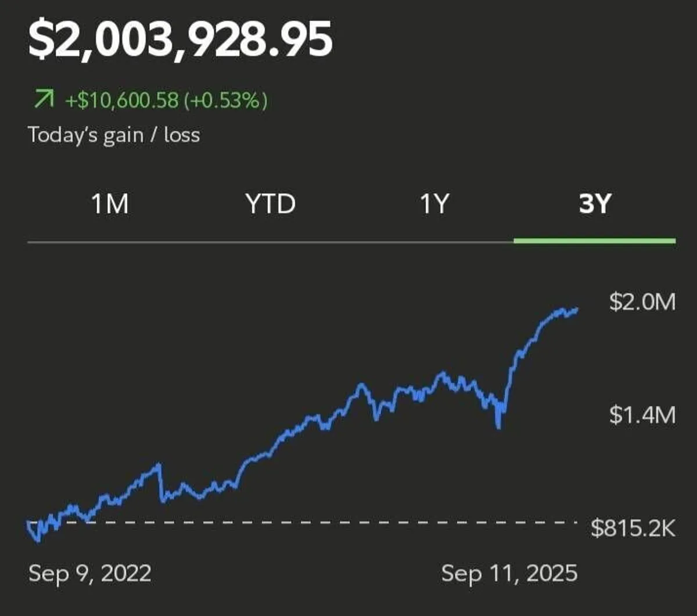
Task: Select the 1M time range tab
Action: tap(110, 204)
